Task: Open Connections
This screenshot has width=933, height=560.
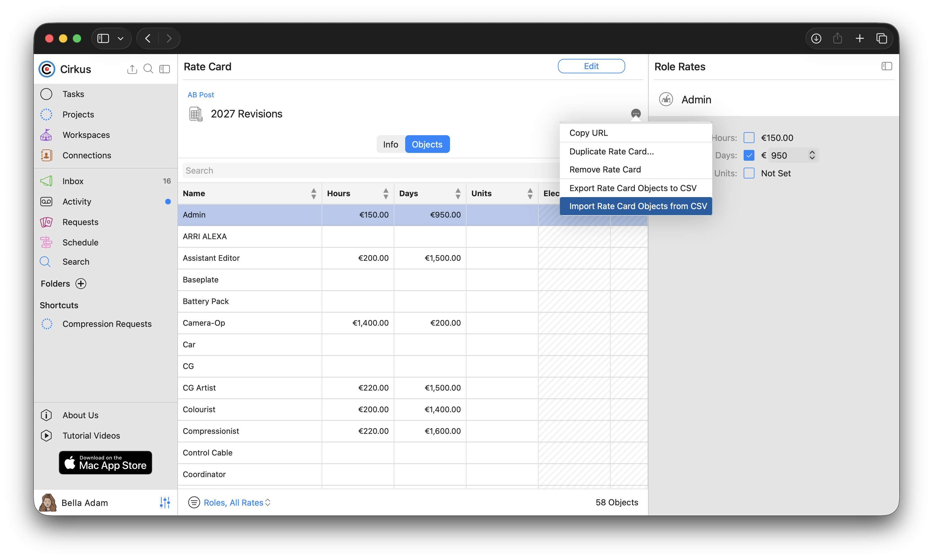Action: pyautogui.click(x=106, y=155)
